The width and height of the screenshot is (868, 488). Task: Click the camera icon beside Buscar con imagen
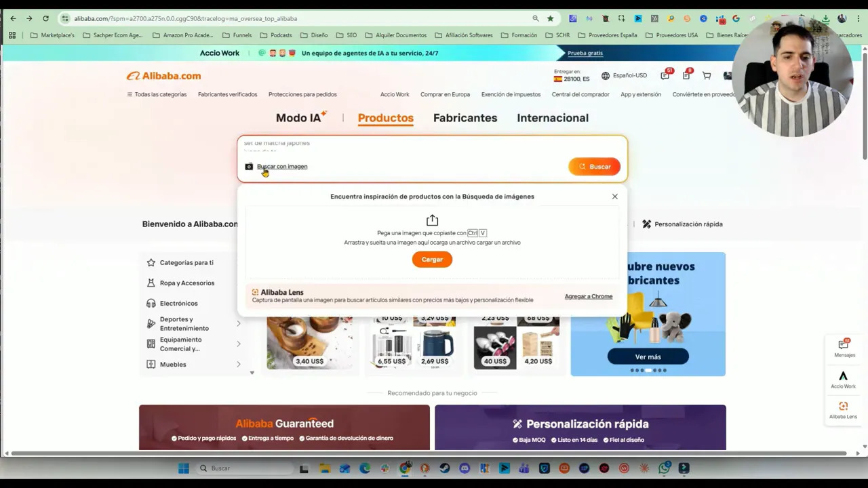(x=249, y=167)
